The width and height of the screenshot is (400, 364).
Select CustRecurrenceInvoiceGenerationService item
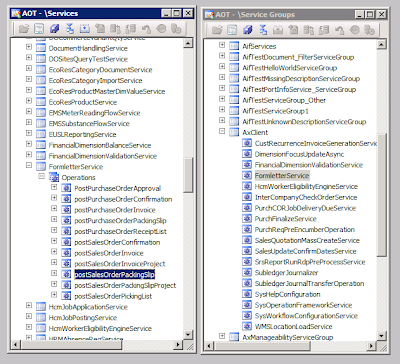[x=316, y=143]
